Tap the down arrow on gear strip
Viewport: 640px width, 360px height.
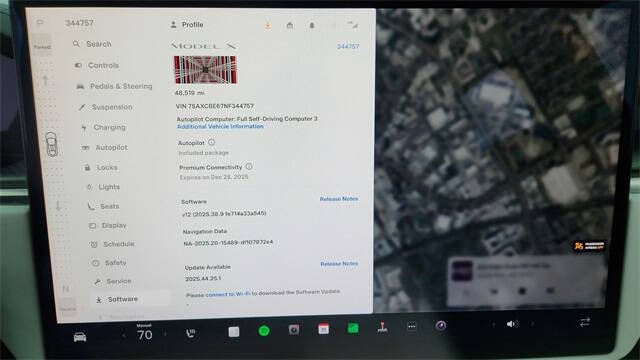[x=58, y=206]
